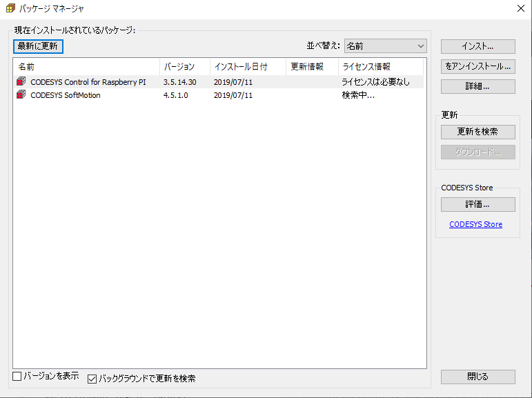Select the CODESYS SoftMotion row name
This screenshot has height=398, width=532.
tap(66, 95)
